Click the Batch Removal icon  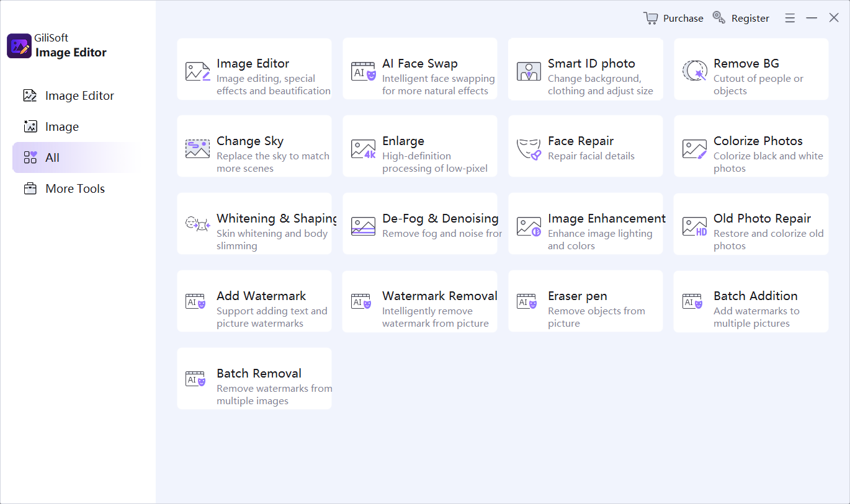[195, 379]
